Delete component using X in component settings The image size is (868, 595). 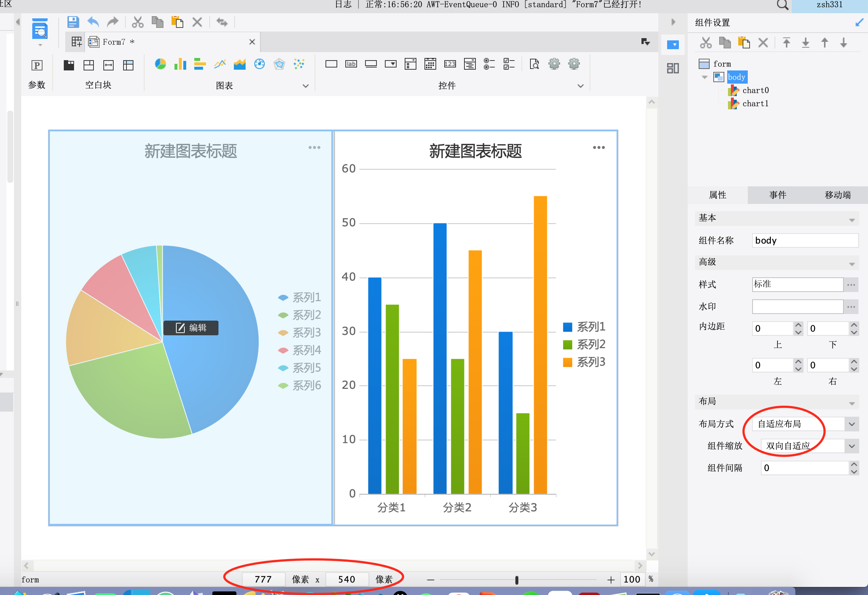[x=763, y=43]
